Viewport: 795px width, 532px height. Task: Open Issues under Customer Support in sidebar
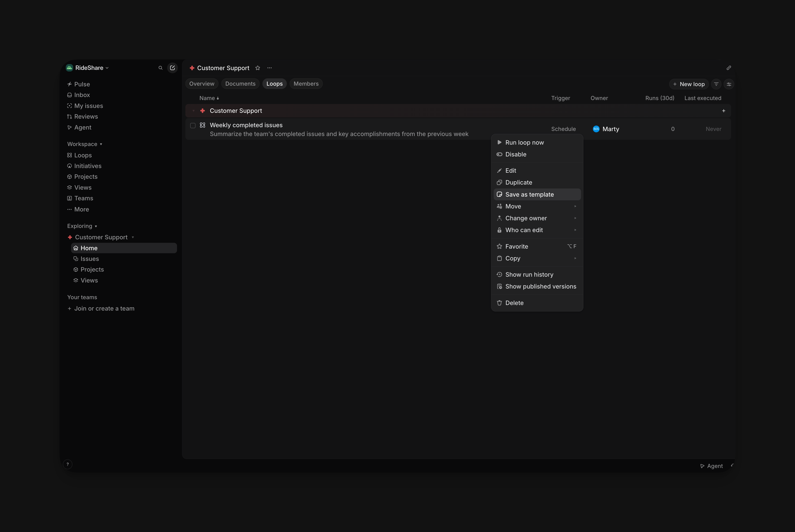click(x=86, y=259)
